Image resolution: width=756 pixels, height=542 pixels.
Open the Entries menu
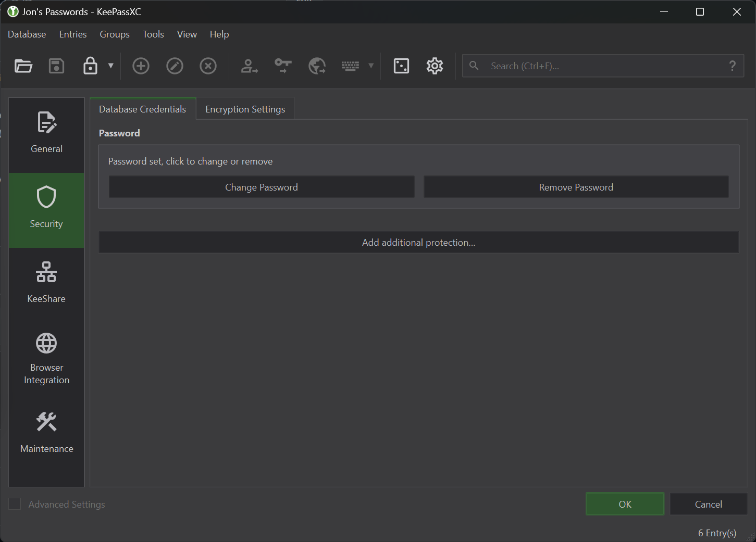[x=73, y=34]
